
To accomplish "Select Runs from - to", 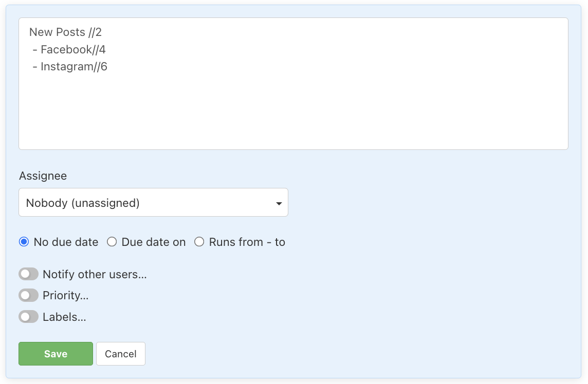I will tap(199, 241).
